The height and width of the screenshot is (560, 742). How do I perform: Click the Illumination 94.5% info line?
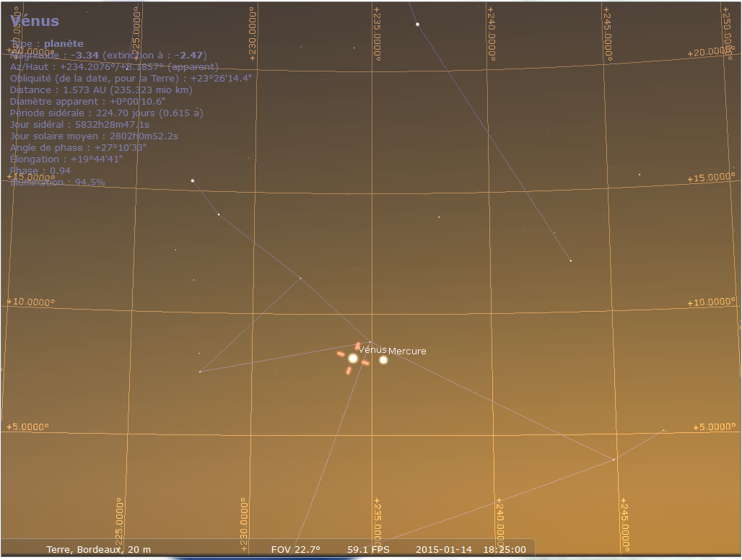pos(58,183)
